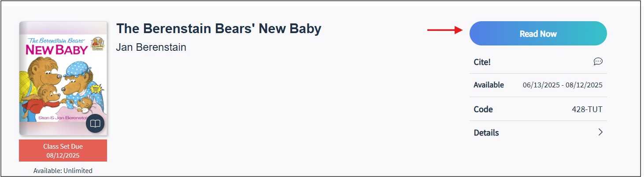Click the NEW BABY heading on cover

(56, 50)
